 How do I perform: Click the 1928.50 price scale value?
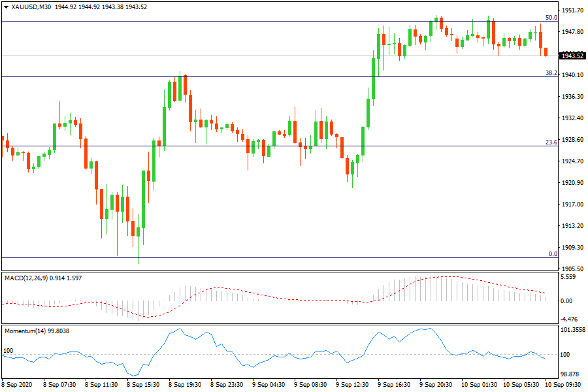point(573,140)
